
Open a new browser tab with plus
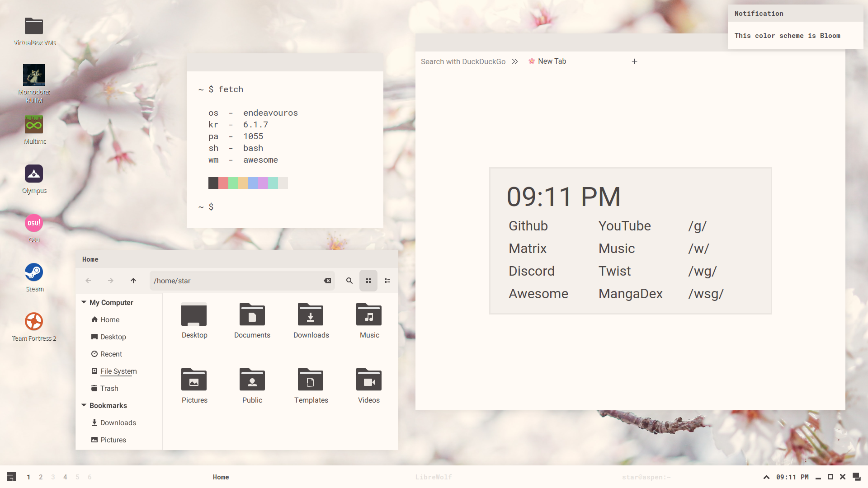[634, 61]
